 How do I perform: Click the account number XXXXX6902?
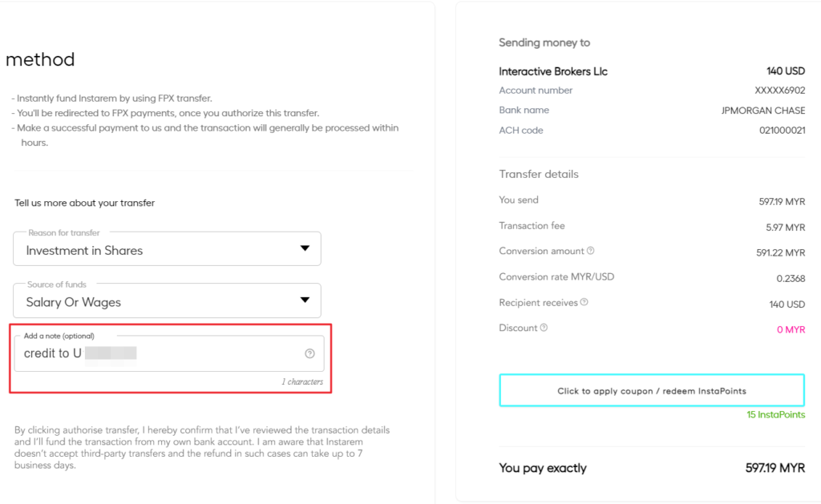click(779, 91)
